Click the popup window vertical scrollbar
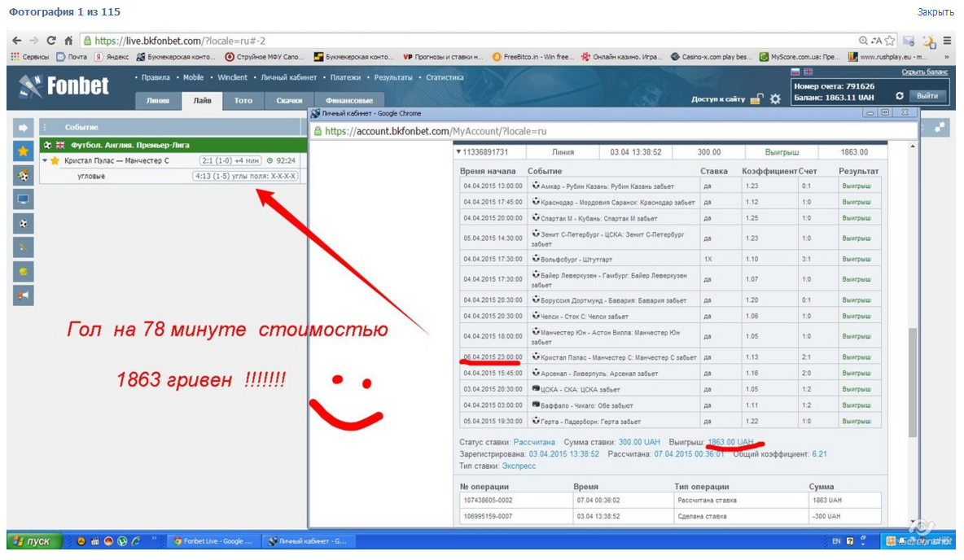 point(913,381)
